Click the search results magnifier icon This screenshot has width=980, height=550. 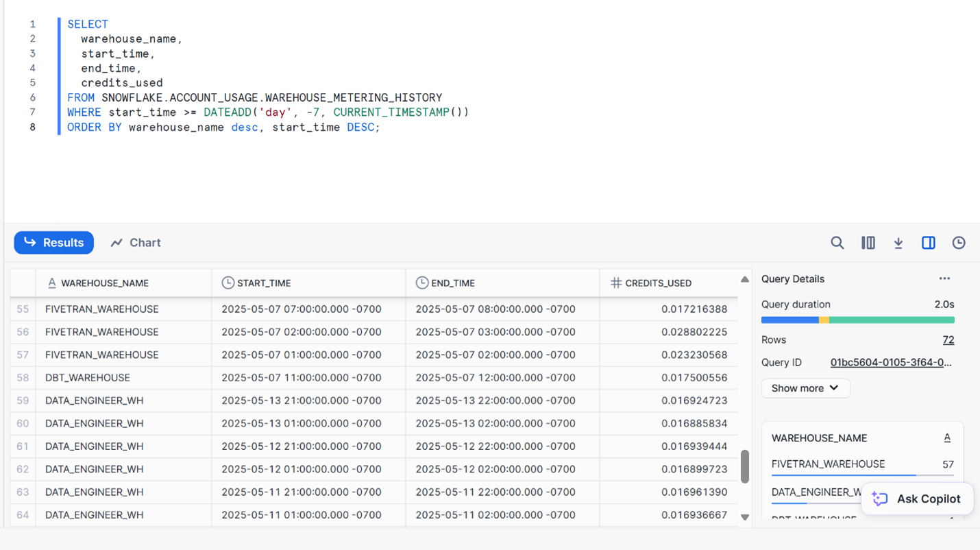pyautogui.click(x=837, y=243)
